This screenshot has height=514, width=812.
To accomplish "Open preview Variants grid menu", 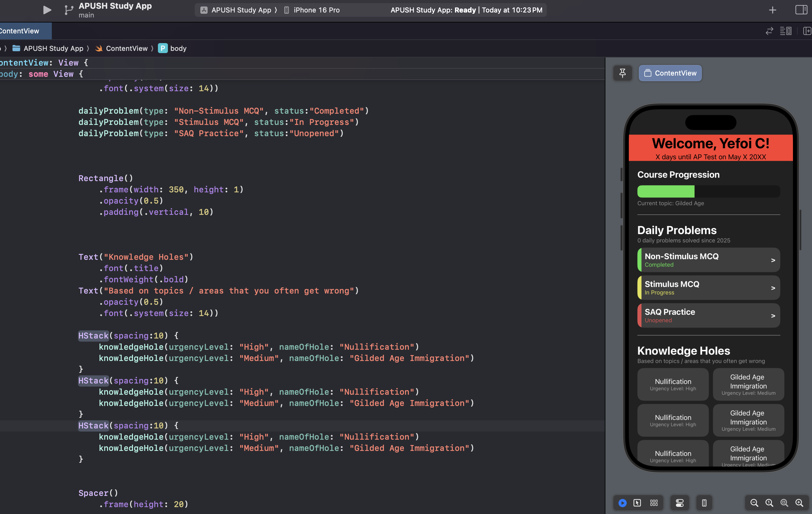I will [x=654, y=503].
